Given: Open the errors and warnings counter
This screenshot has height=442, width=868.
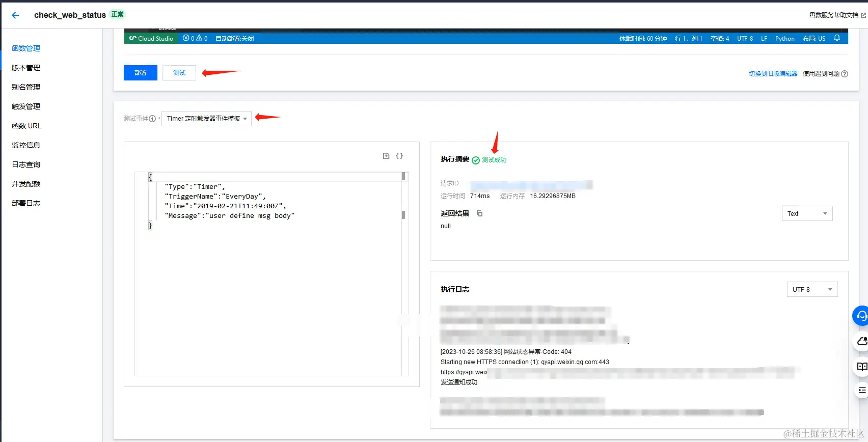Looking at the screenshot, I should tap(195, 38).
